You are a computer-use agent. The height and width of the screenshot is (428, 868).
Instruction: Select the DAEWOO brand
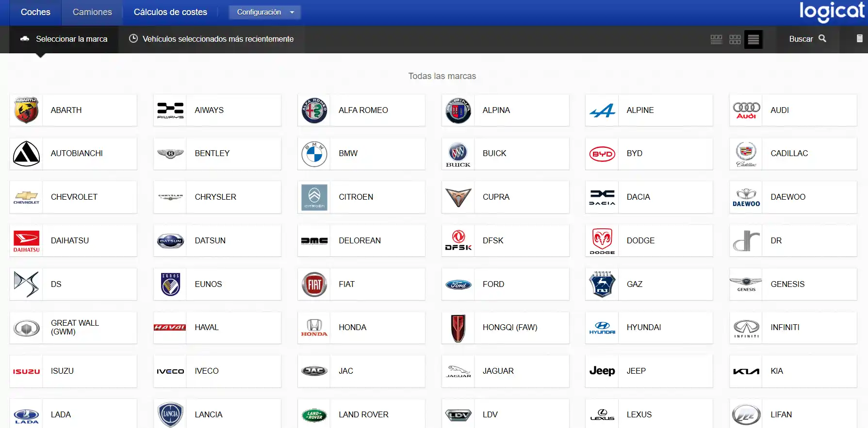click(x=793, y=197)
